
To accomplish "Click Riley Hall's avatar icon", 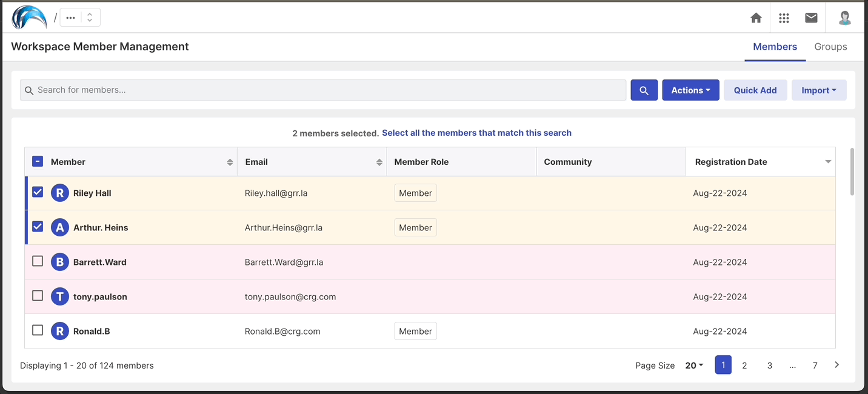I will point(59,193).
